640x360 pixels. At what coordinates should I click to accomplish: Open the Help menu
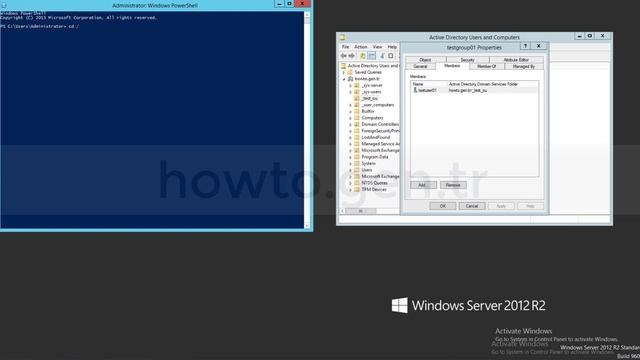(x=392, y=47)
